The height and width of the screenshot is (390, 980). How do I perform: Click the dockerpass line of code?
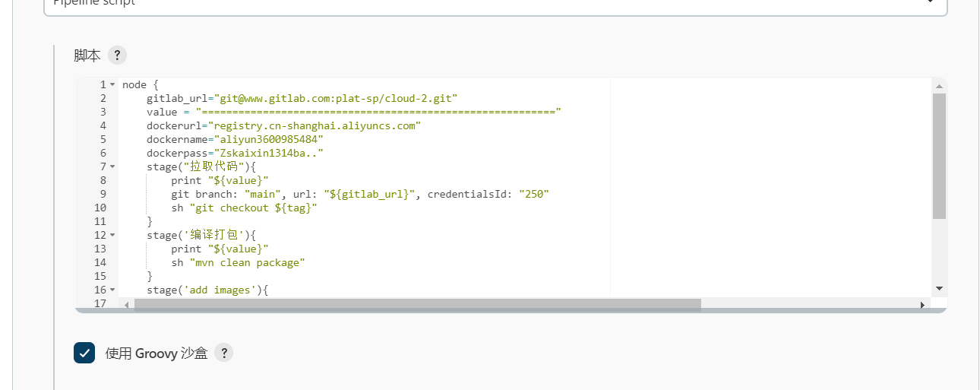point(235,153)
